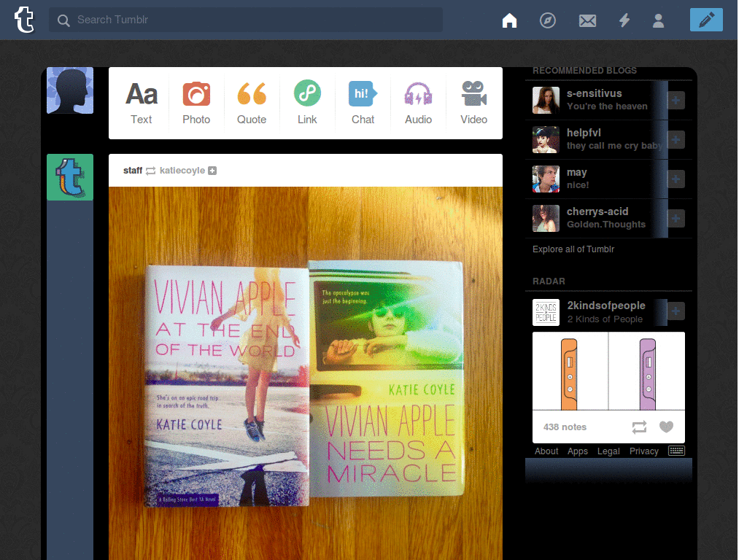Screen dimensions: 747x560
Task: Click Explore all of Tumblr
Action: (573, 249)
